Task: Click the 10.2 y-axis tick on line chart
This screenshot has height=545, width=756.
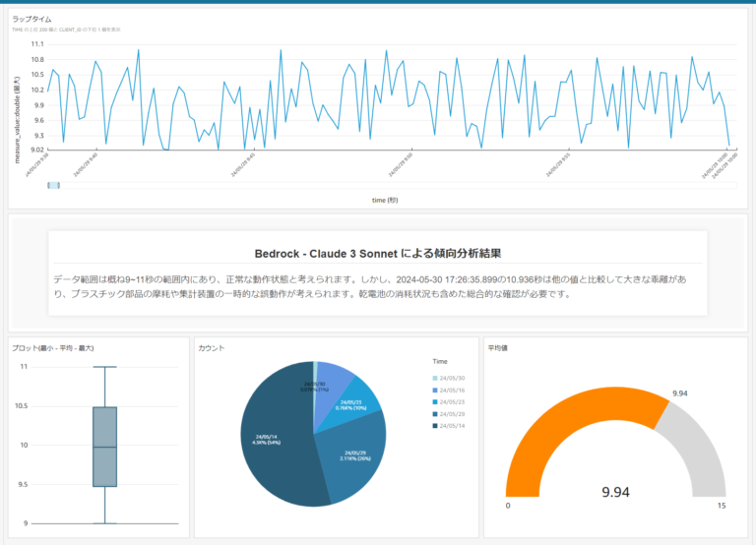Action: 37,90
